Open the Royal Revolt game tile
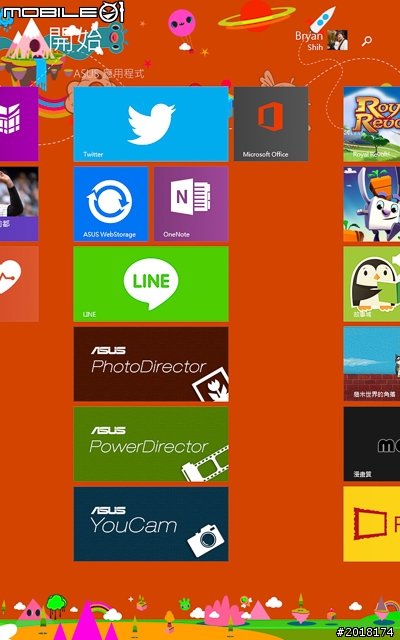400x640 pixels. 372,124
